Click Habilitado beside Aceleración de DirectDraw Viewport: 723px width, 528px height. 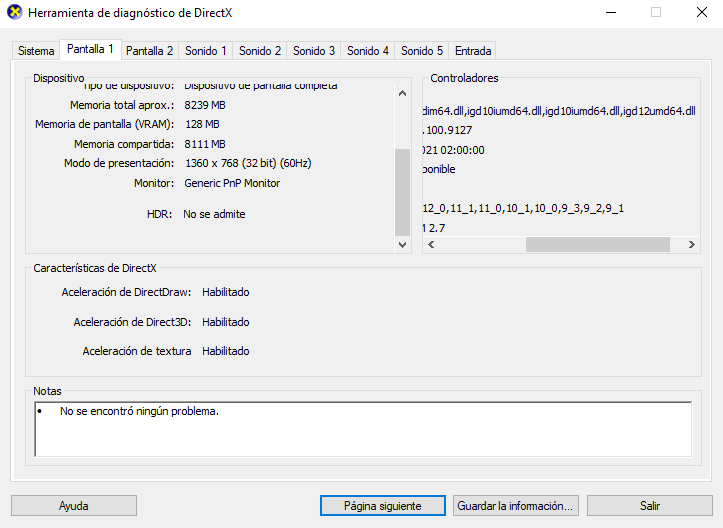pos(225,292)
